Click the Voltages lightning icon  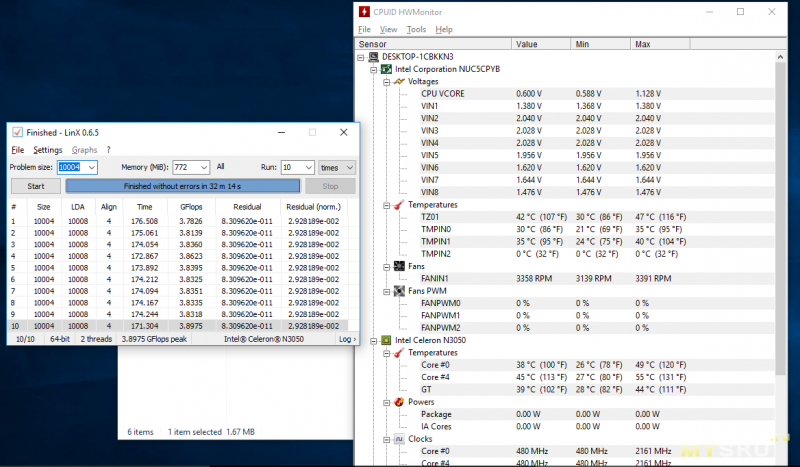click(x=399, y=81)
